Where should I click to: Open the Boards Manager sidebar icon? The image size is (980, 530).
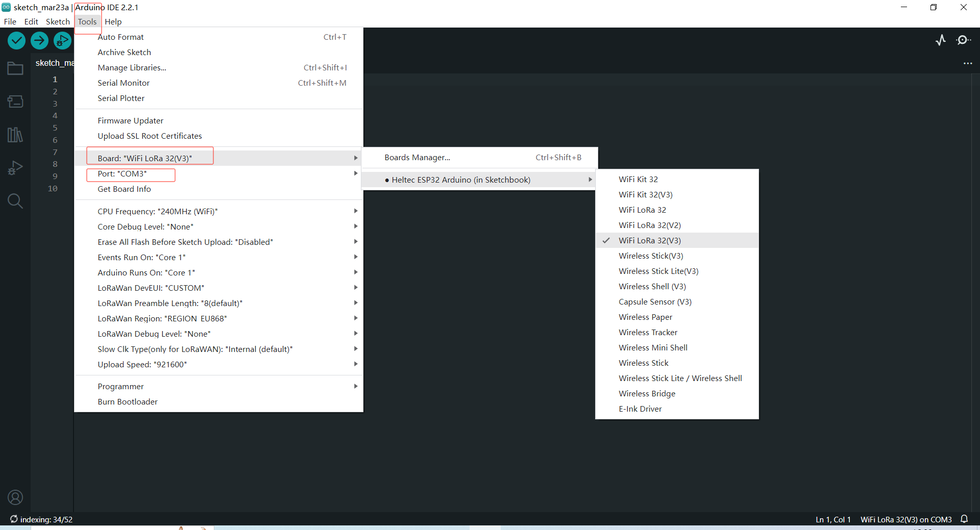[15, 102]
